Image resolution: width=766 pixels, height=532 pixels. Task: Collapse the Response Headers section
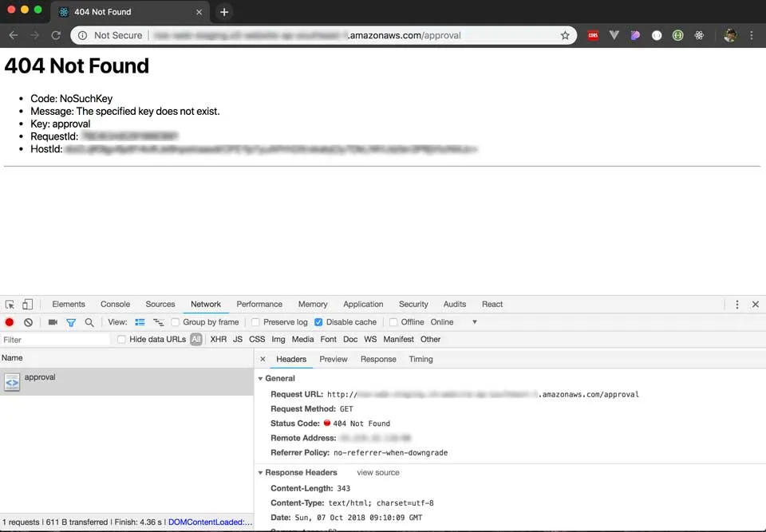click(x=261, y=473)
